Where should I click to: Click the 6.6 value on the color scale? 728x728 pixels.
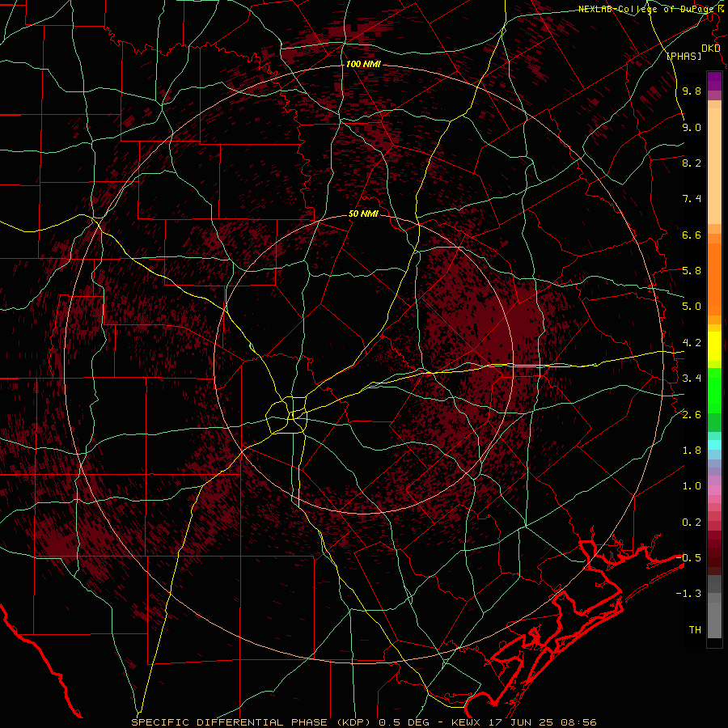(x=692, y=235)
